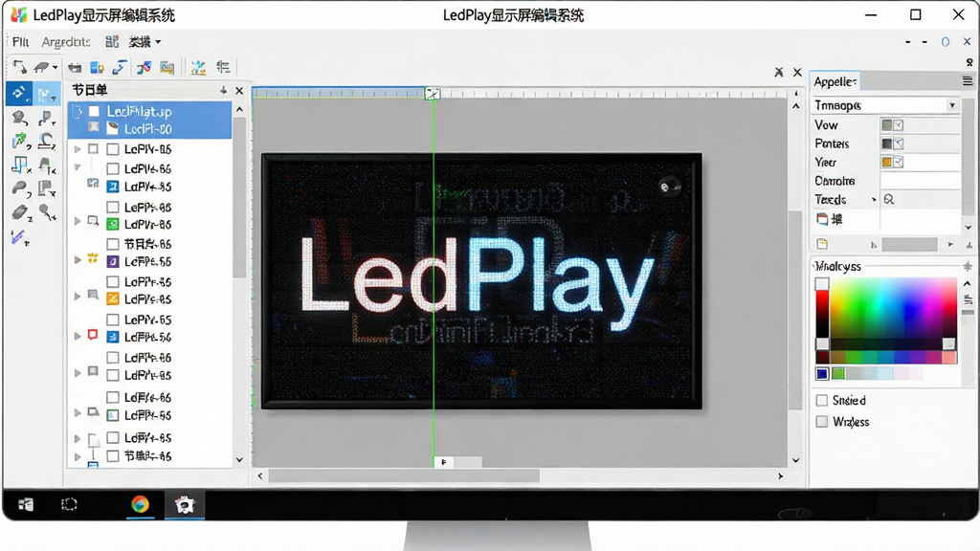Click the grid icon next to Argrdtits menu
Image resolution: width=980 pixels, height=551 pixels.
(112, 42)
